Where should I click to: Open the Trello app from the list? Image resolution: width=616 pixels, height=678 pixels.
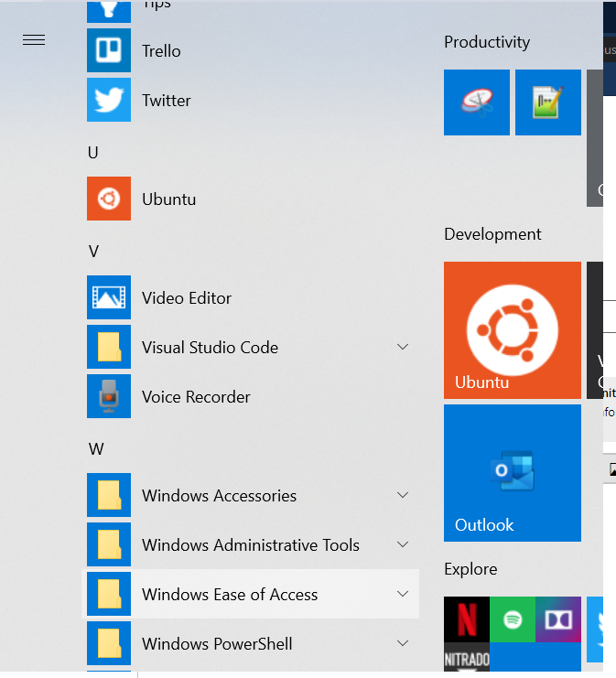[161, 51]
